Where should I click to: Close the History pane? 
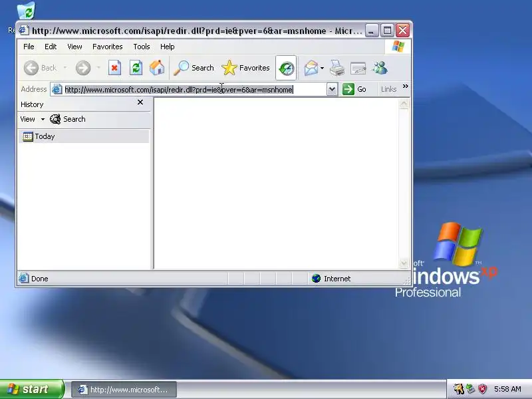coord(140,102)
